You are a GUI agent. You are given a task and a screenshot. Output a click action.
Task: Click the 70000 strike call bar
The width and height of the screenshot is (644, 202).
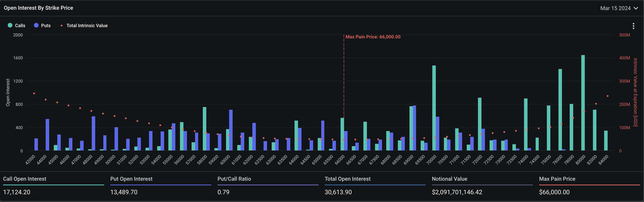pos(434,108)
